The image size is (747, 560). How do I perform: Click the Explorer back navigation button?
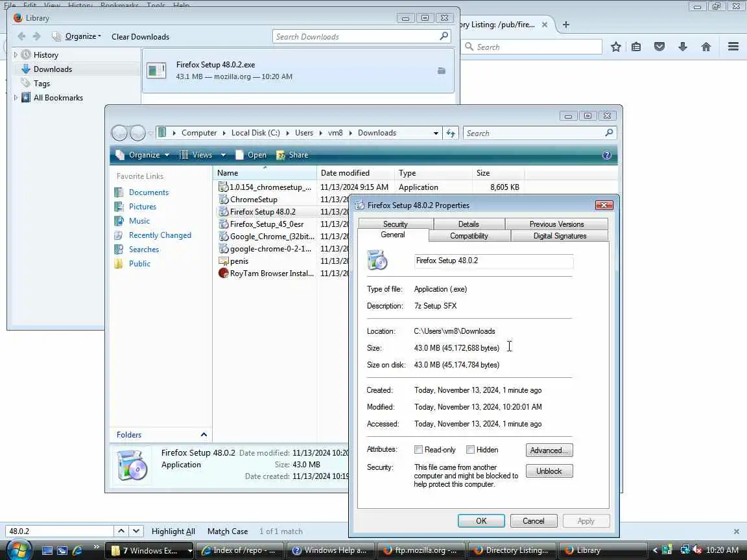point(119,133)
